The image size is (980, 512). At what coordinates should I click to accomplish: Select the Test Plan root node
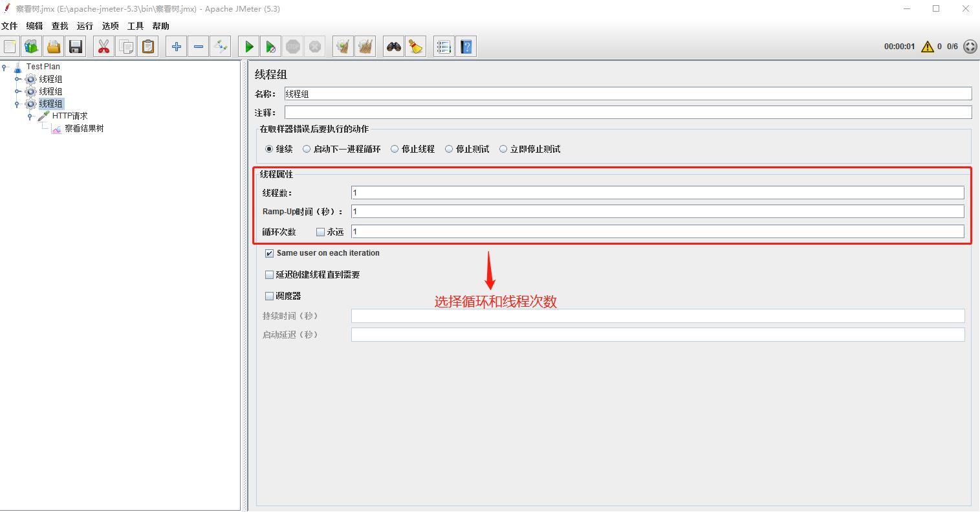coord(43,67)
